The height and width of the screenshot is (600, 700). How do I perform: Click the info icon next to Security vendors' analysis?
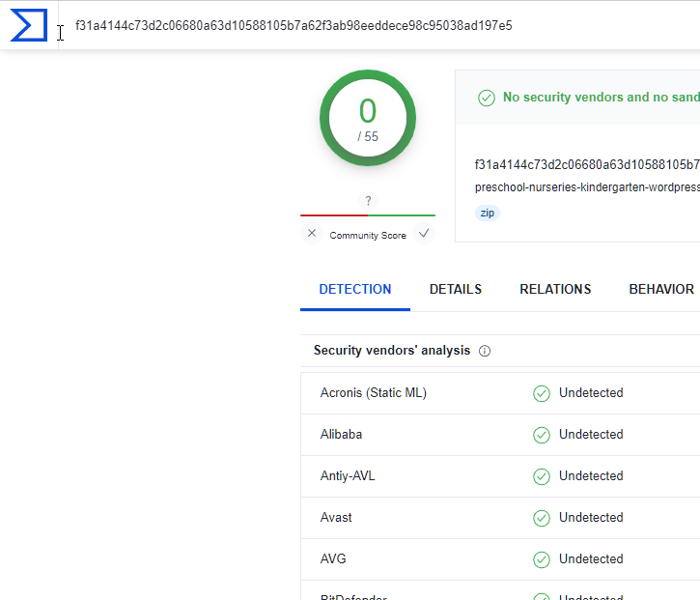(485, 351)
